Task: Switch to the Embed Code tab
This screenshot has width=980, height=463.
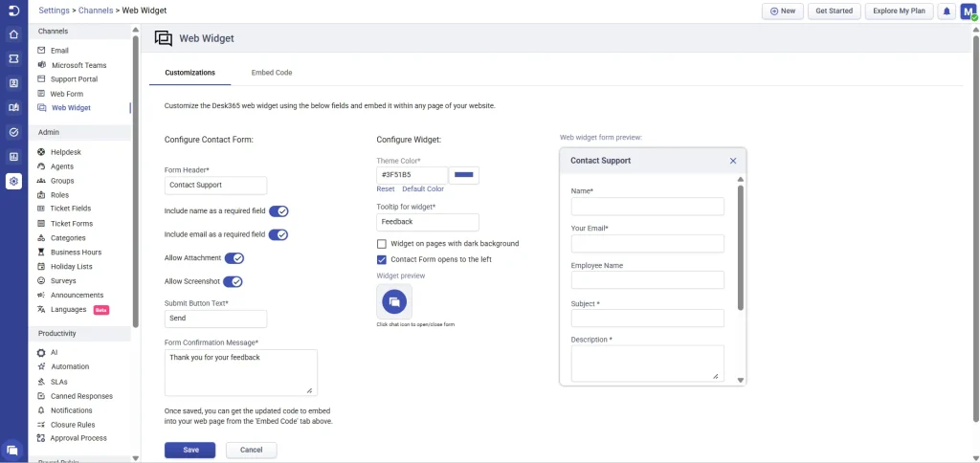Action: [x=271, y=73]
